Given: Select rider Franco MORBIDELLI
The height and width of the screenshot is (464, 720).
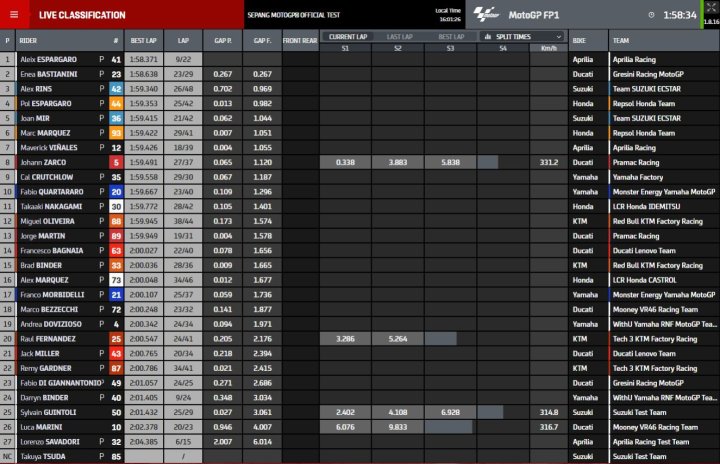Looking at the screenshot, I should coord(52,294).
